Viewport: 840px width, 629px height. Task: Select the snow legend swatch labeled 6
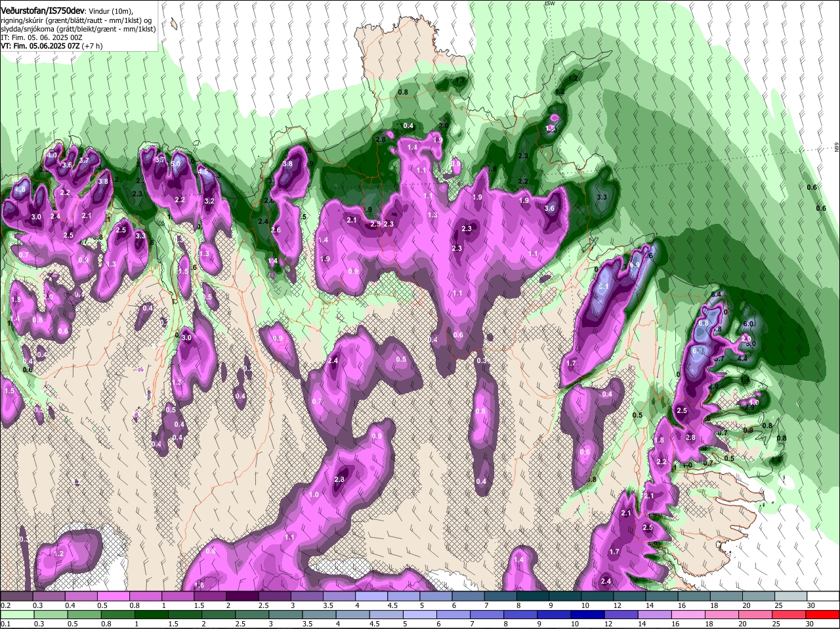click(x=469, y=596)
